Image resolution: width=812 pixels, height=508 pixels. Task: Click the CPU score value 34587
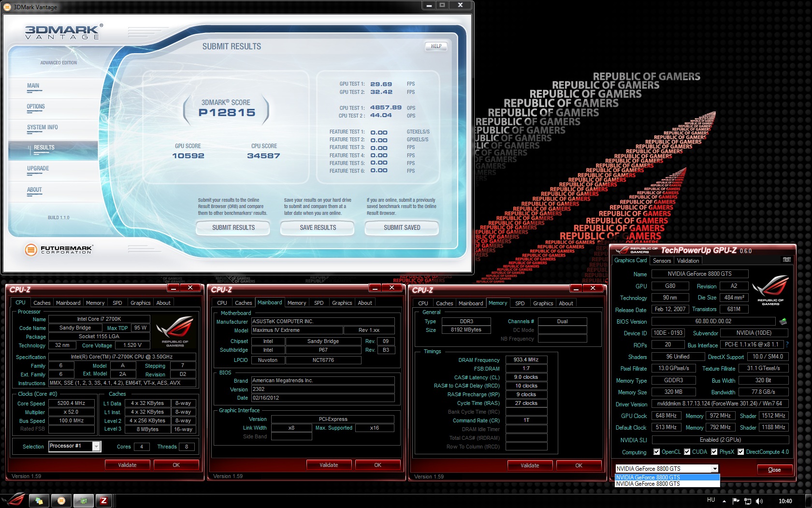pyautogui.click(x=263, y=156)
